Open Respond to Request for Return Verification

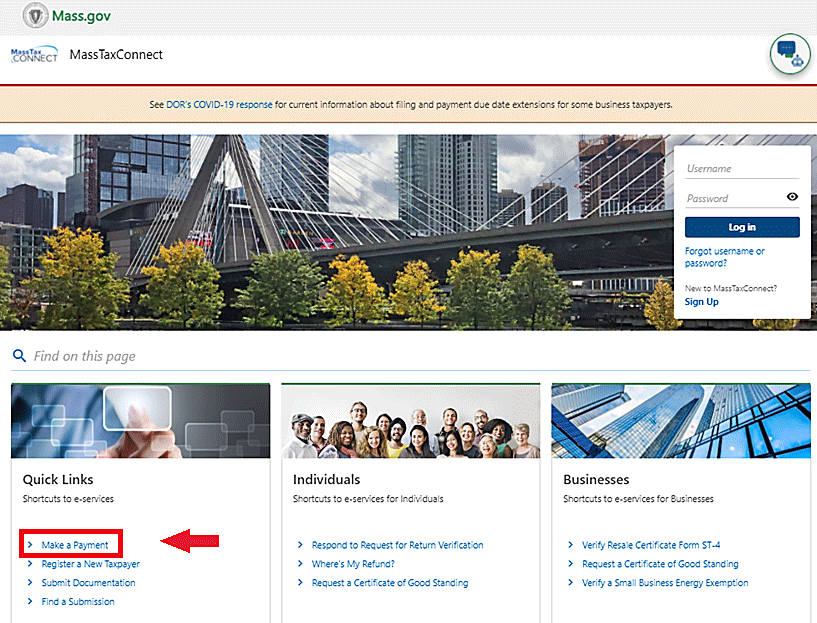pyautogui.click(x=397, y=545)
